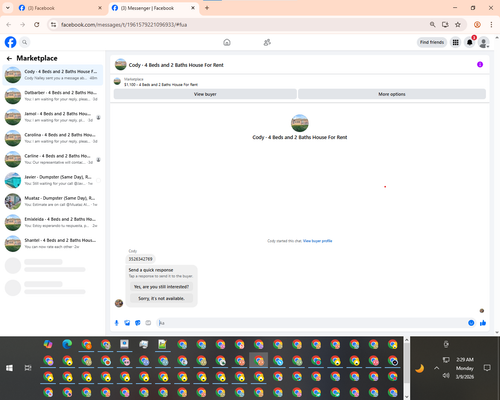
Task: Record a voice clip with microphone icon
Action: (x=117, y=323)
